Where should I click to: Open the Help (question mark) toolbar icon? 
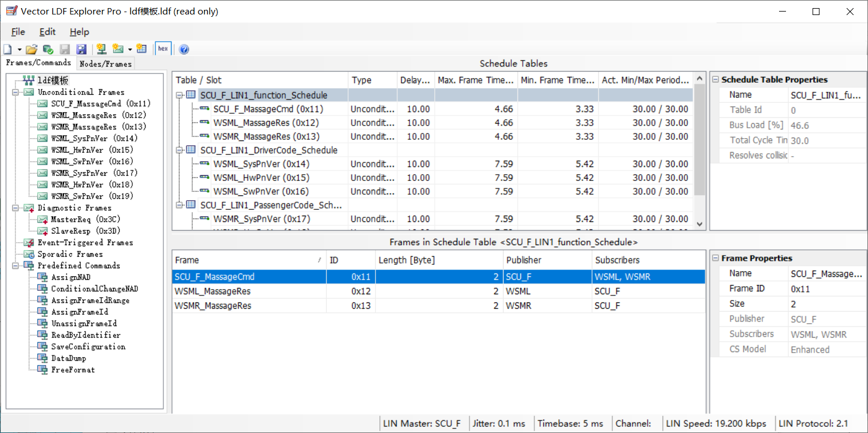point(183,49)
